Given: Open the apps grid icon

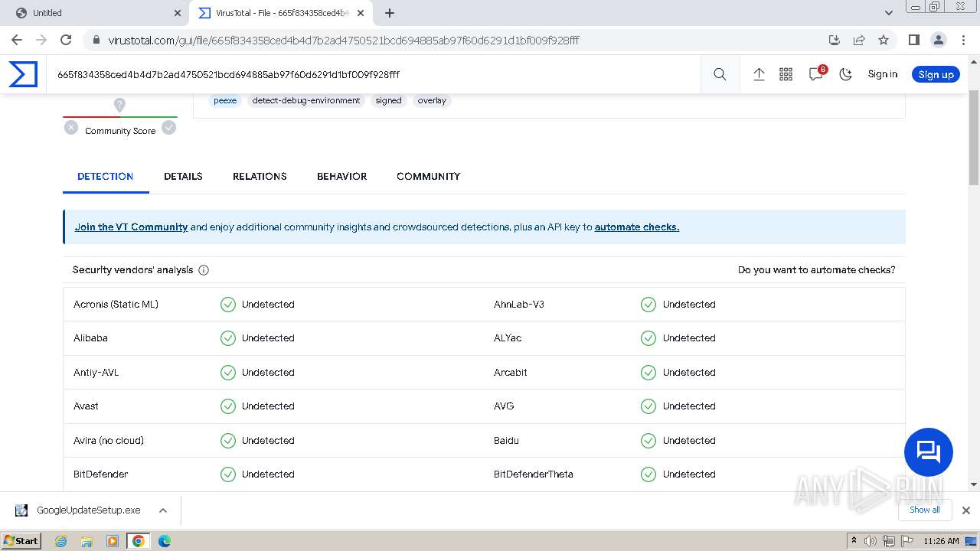Looking at the screenshot, I should 786,74.
